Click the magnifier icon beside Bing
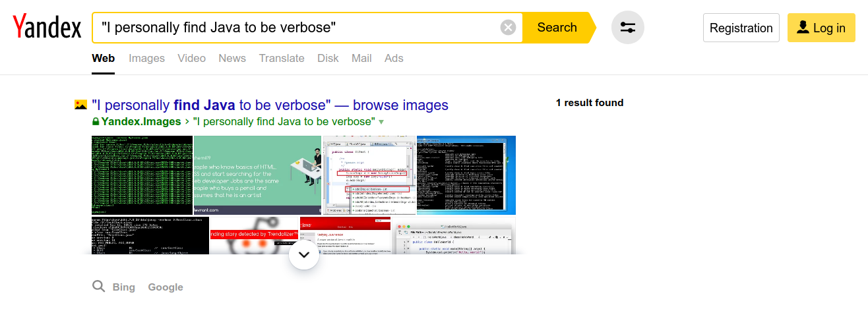This screenshot has height=311, width=868. click(98, 286)
